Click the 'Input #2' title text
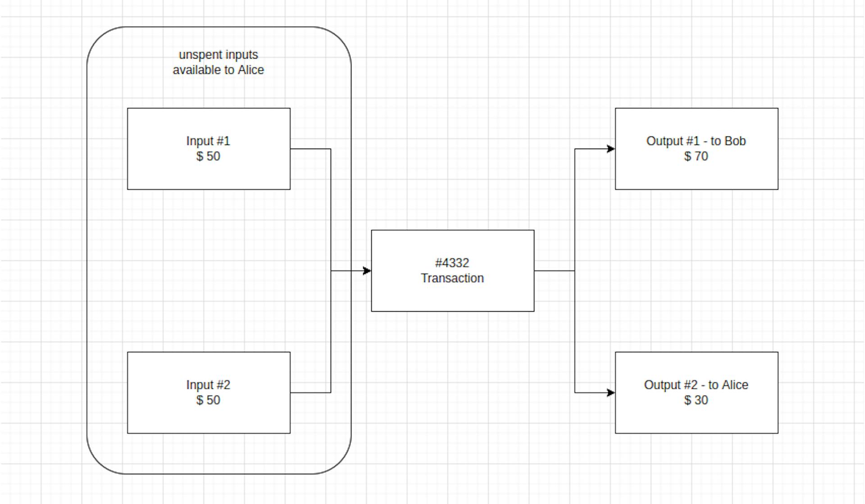The height and width of the screenshot is (504, 865). 208,385
